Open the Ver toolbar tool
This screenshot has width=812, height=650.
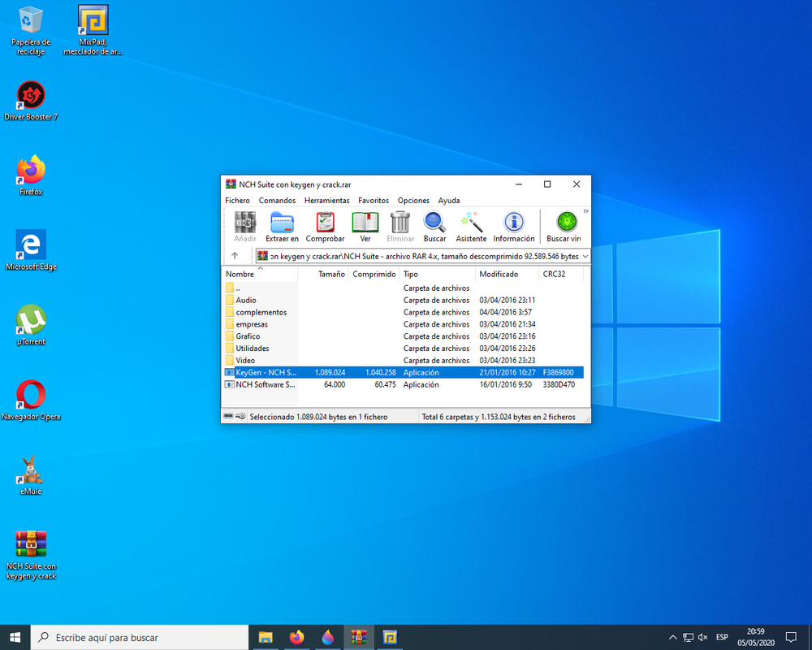coord(365,227)
